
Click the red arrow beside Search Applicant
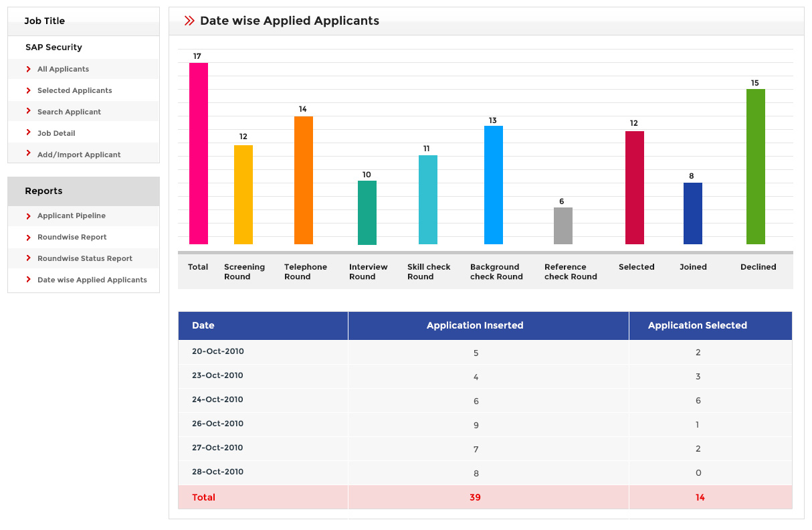29,111
